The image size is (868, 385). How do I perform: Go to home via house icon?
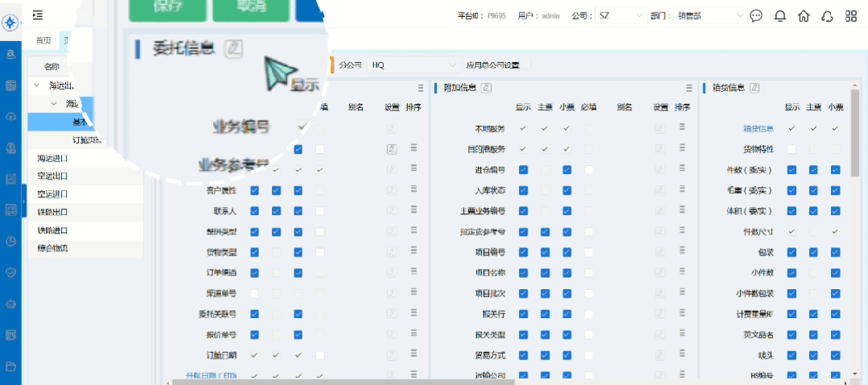[x=803, y=16]
